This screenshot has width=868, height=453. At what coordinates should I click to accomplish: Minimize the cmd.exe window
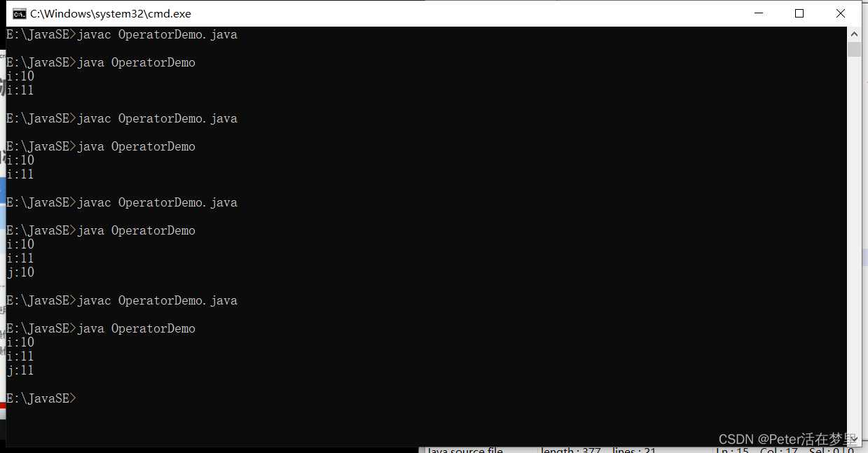pyautogui.click(x=757, y=13)
